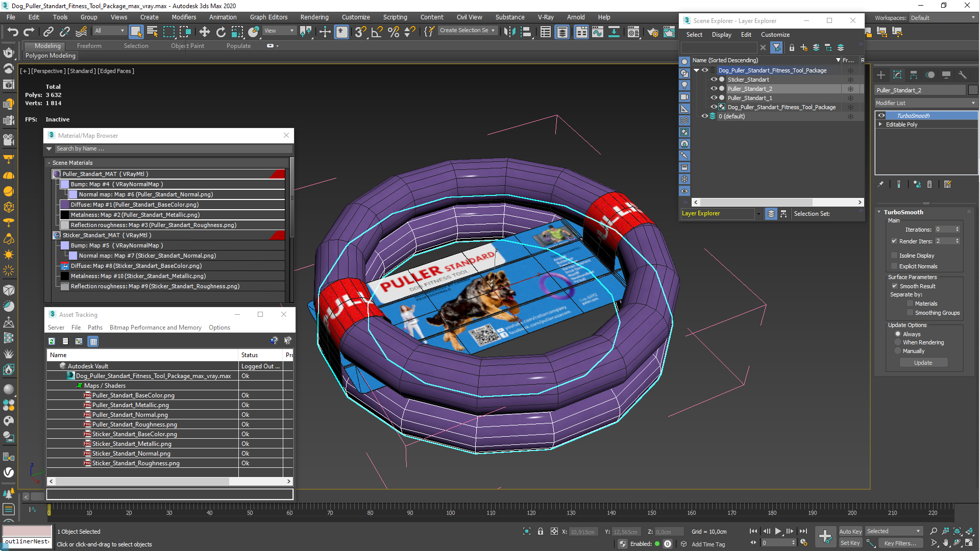Enable Explicit Normals checkbox

[x=894, y=266]
